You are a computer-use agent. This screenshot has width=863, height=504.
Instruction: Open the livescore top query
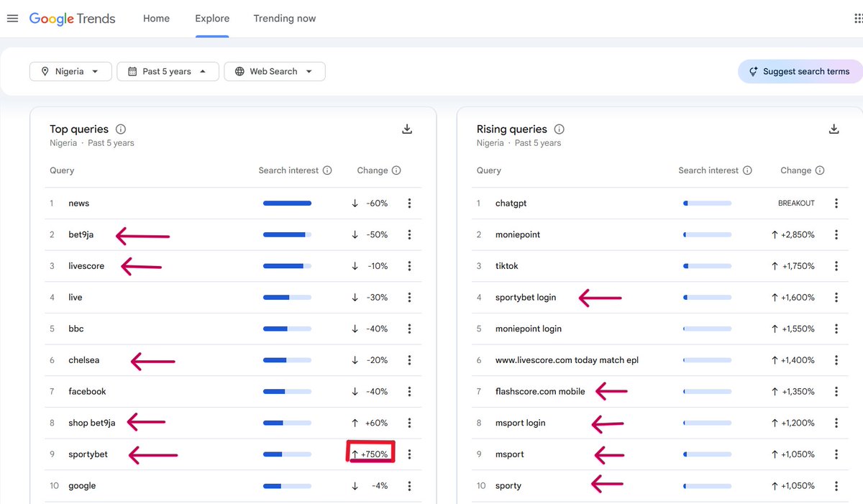tap(86, 266)
